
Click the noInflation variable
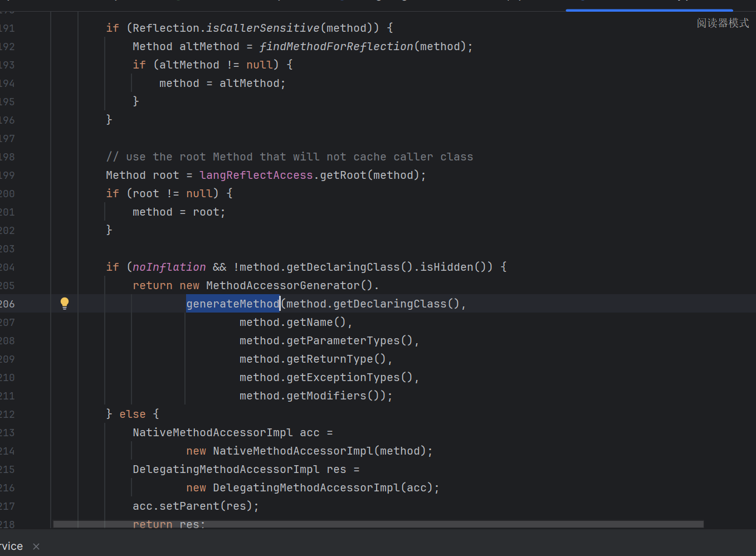pyautogui.click(x=169, y=267)
